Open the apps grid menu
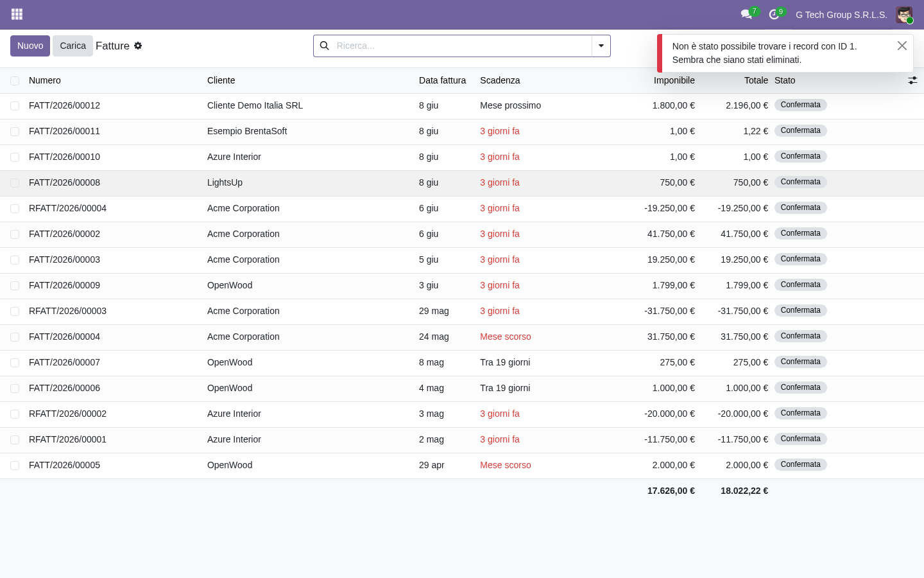 [17, 14]
